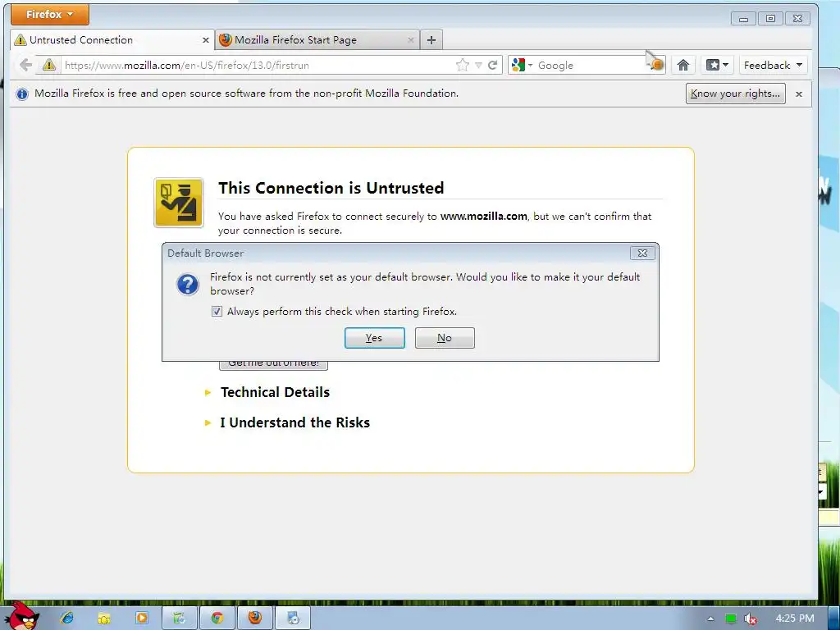Screen dimensions: 840x630
Task: Open a new tab with plus button
Action: pyautogui.click(x=431, y=39)
